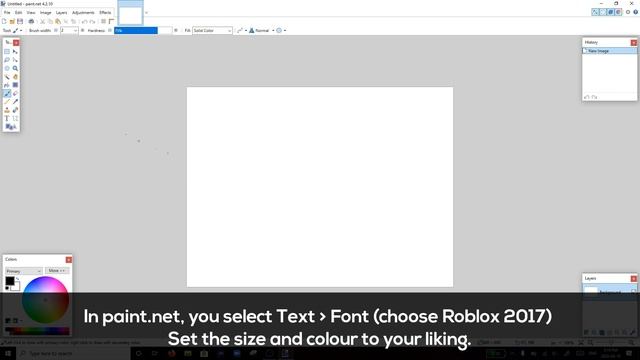Close the Layers window
This screenshot has height=360, width=640.
click(633, 278)
